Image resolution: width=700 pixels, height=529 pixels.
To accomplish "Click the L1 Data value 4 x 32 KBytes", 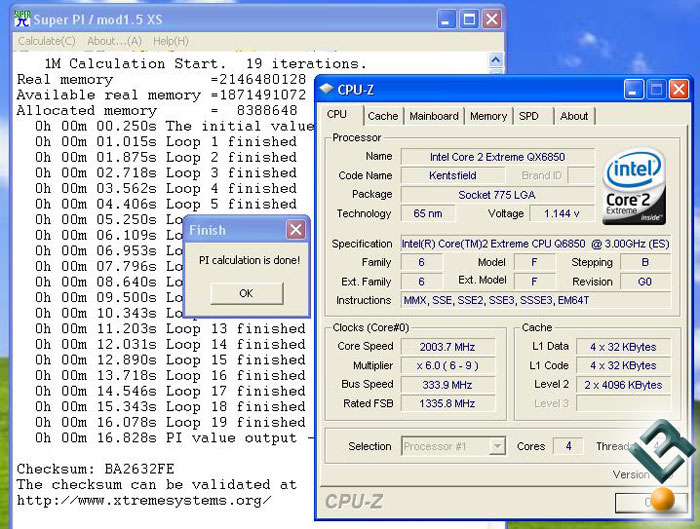I will [623, 347].
